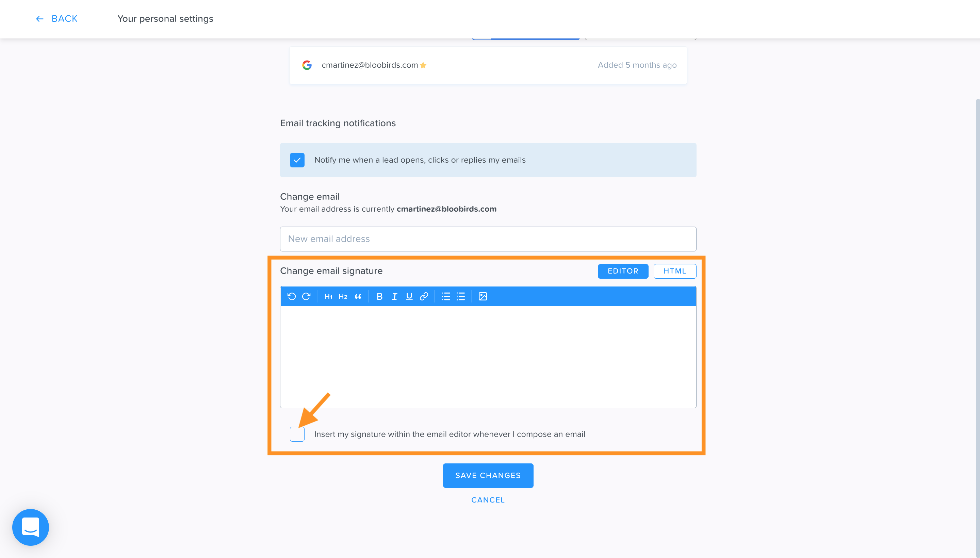Image resolution: width=980 pixels, height=558 pixels.
Task: Click the redo icon in signature toolbar
Action: [x=306, y=296]
